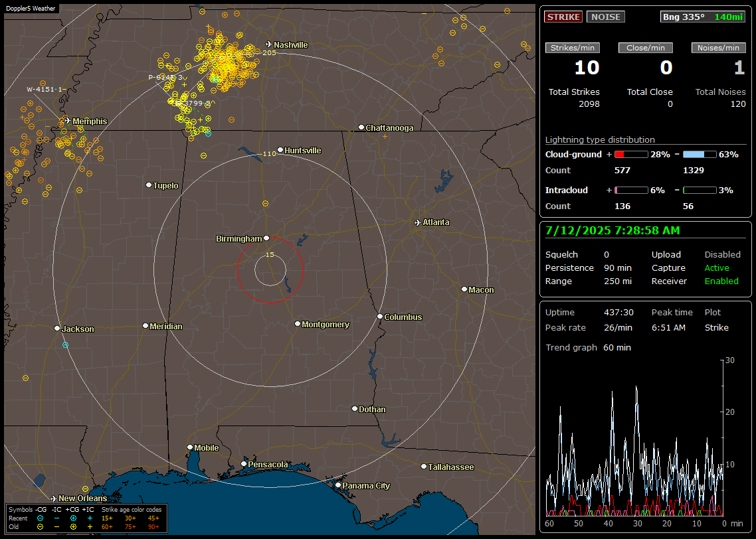
Task: Click the 110 range ring label
Action: tap(269, 153)
